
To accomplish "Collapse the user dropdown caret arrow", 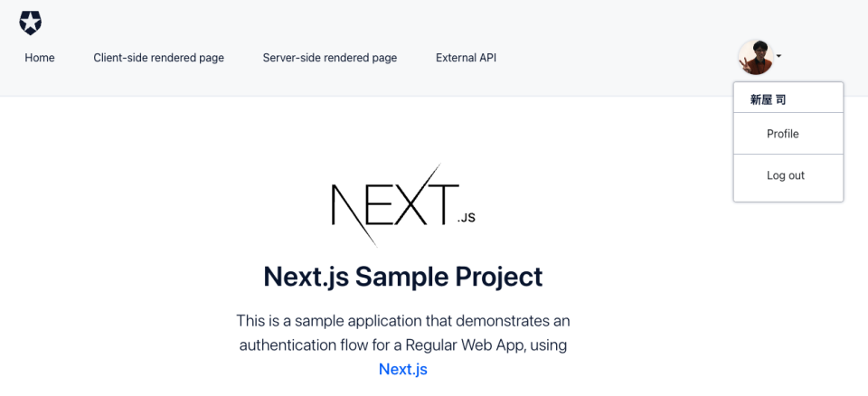I will 778,56.
